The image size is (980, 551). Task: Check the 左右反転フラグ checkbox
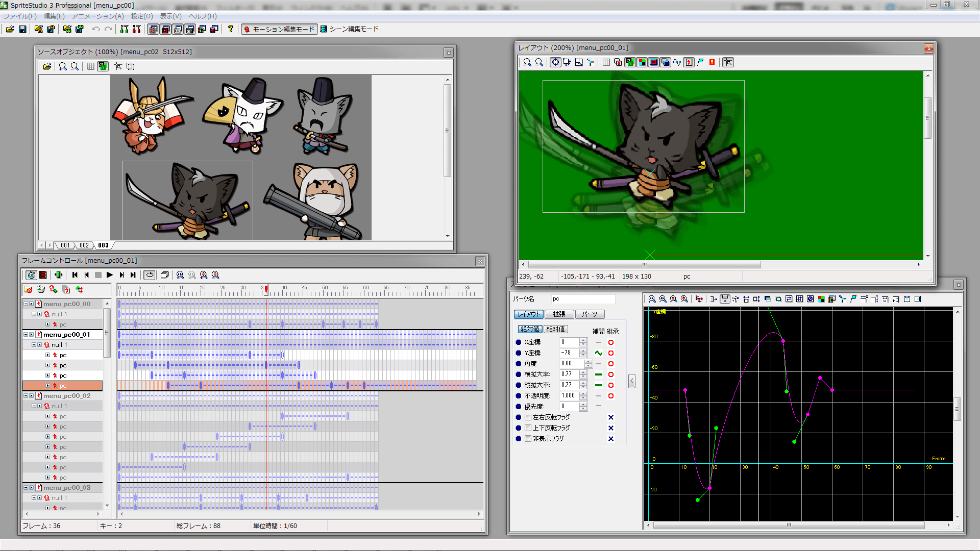[528, 417]
